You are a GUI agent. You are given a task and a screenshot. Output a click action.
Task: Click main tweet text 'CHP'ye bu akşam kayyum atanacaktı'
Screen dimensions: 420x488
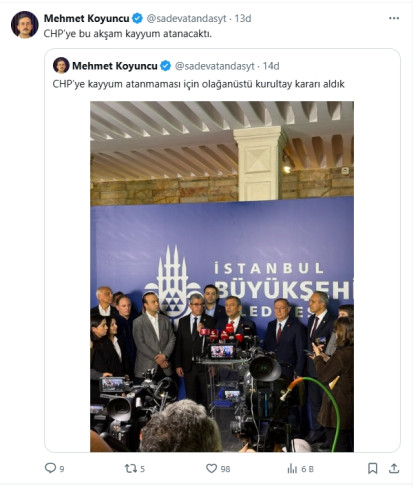click(128, 34)
